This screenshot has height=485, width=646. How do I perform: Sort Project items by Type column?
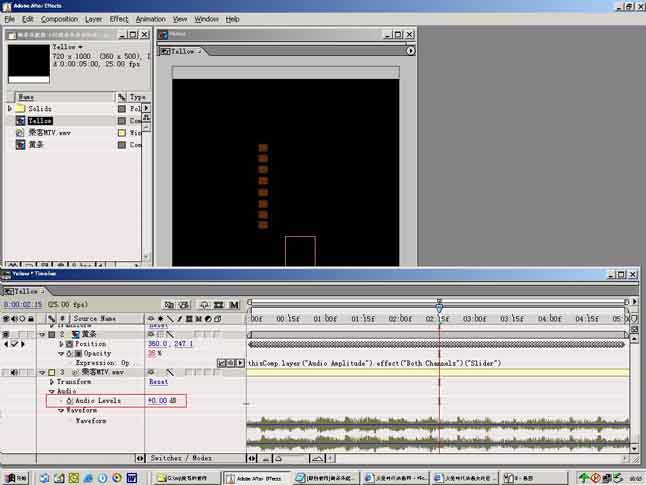coord(138,97)
